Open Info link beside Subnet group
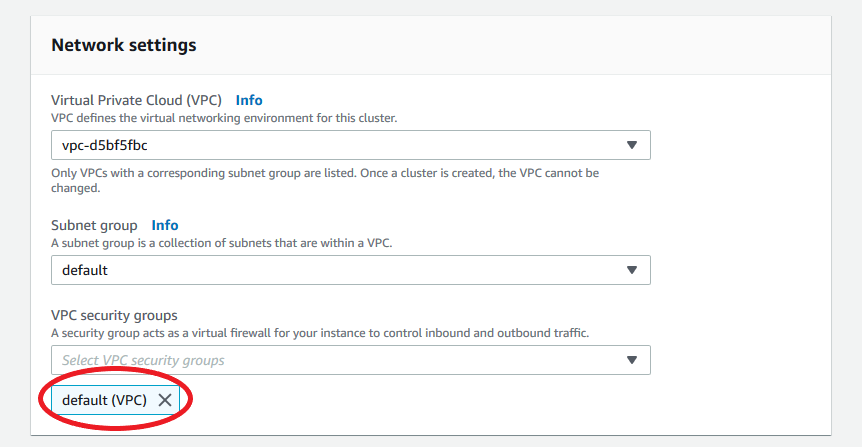862x447 pixels. pyautogui.click(x=165, y=225)
